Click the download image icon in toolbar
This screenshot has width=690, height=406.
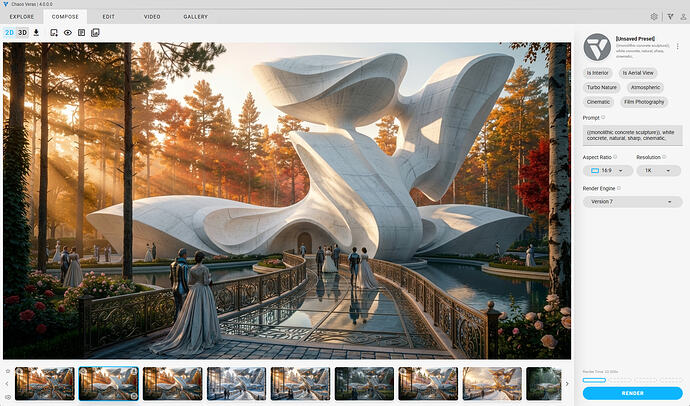point(37,32)
